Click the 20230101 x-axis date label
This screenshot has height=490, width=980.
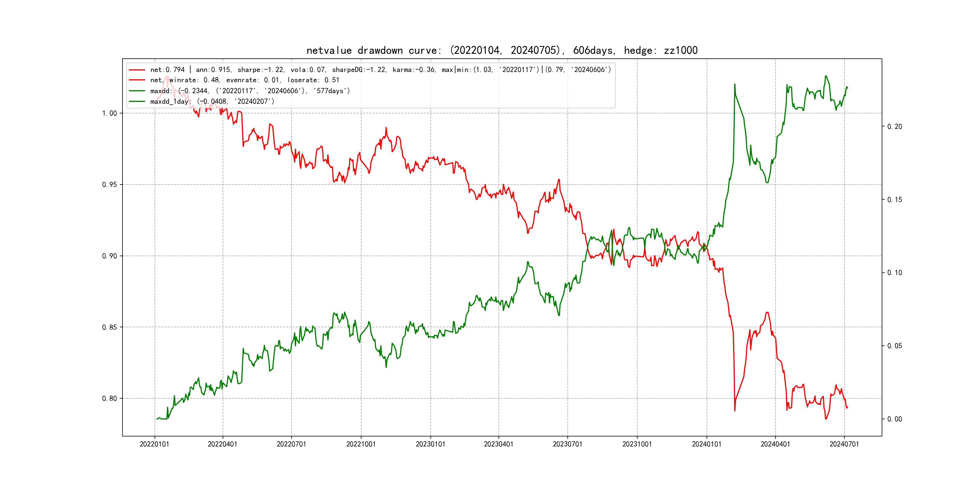coord(430,444)
